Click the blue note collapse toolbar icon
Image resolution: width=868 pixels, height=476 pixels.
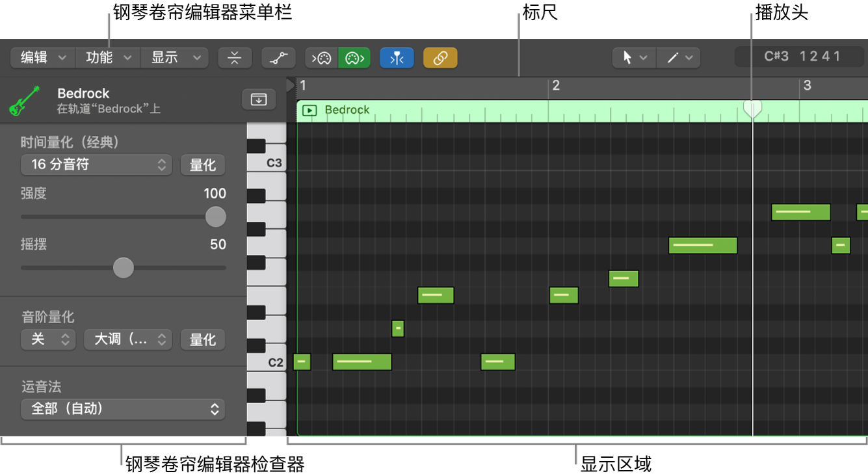coord(397,57)
